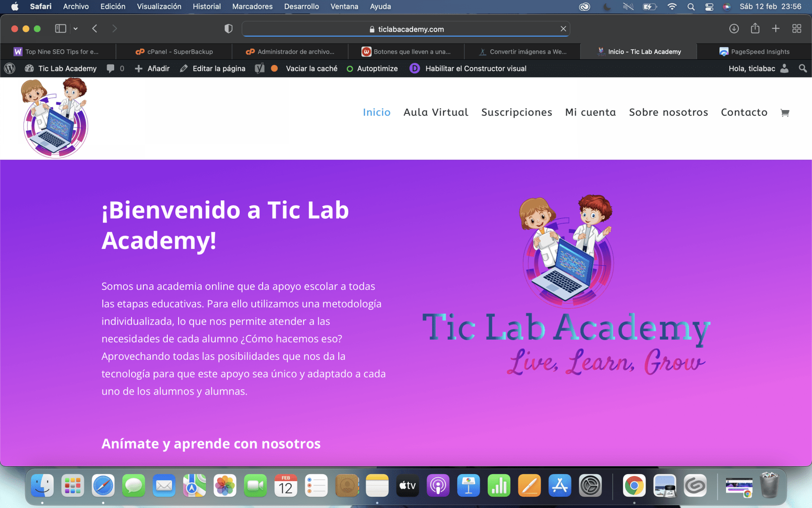The image size is (812, 508).
Task: Open the Edición menu
Action: pyautogui.click(x=113, y=7)
